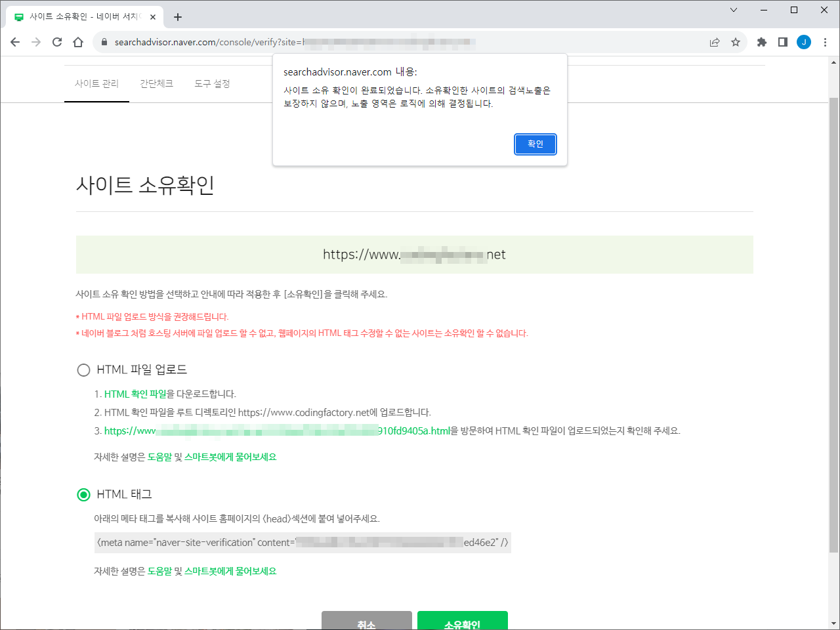Screen dimensions: 840x630
Task: Switch to 사이트 관리 tab
Action: click(x=96, y=84)
